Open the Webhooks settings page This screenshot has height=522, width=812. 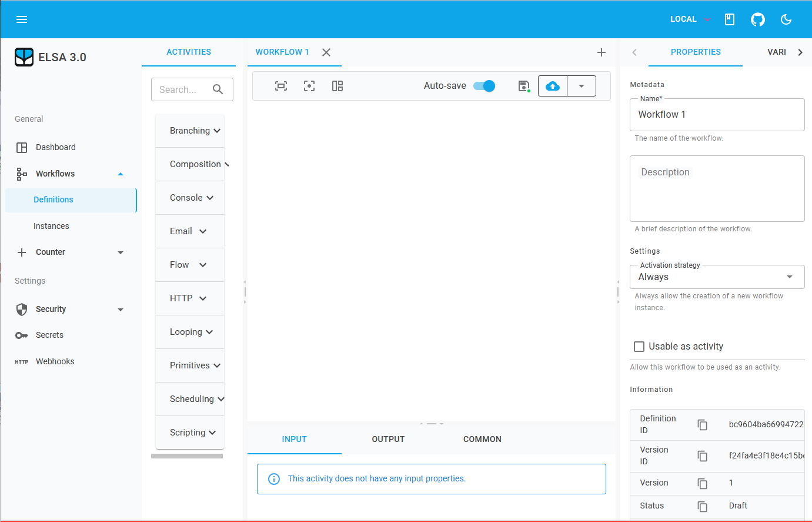click(x=71, y=361)
